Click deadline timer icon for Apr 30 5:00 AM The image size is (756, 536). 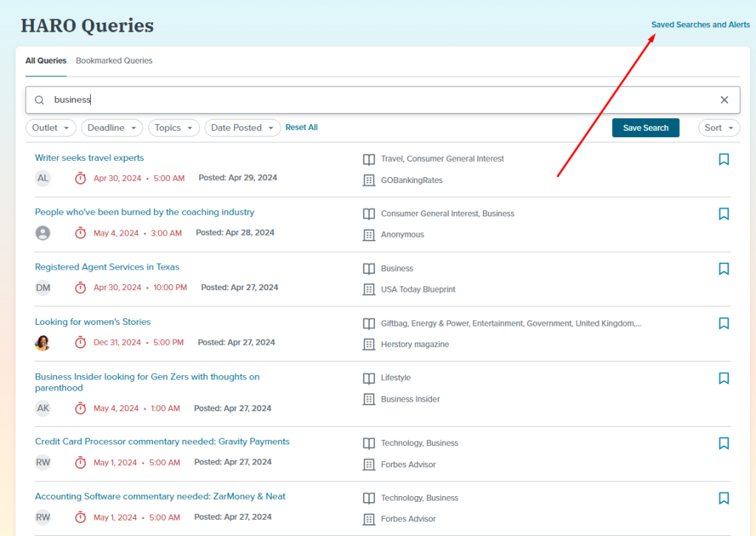tap(80, 178)
